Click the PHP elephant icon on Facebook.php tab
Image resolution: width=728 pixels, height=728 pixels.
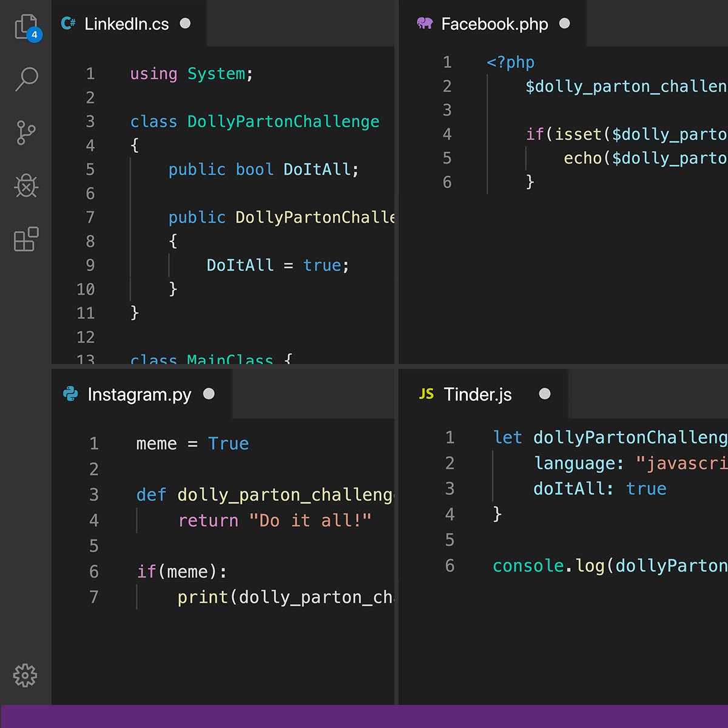[x=423, y=23]
